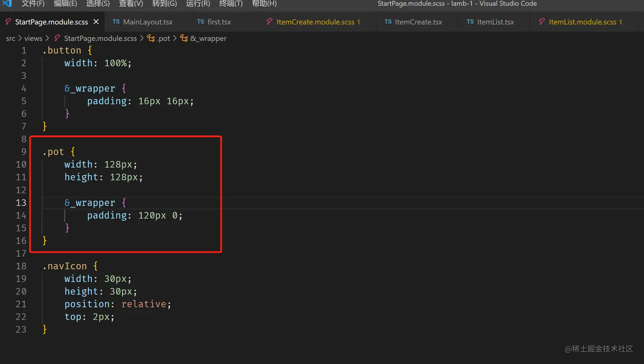Select the StartPage.module.scss tab label
This screenshot has height=364, width=644.
tap(52, 22)
